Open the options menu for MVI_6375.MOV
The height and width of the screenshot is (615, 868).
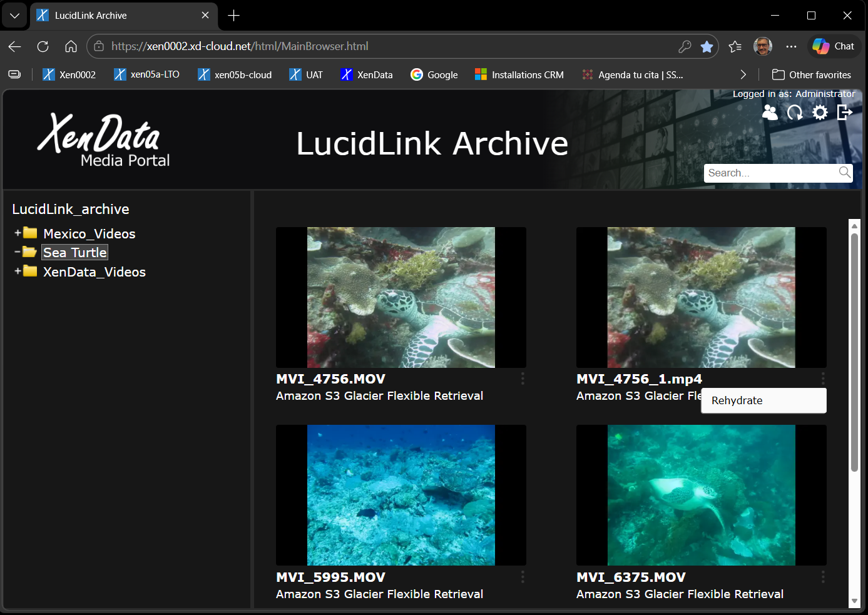coord(822,576)
